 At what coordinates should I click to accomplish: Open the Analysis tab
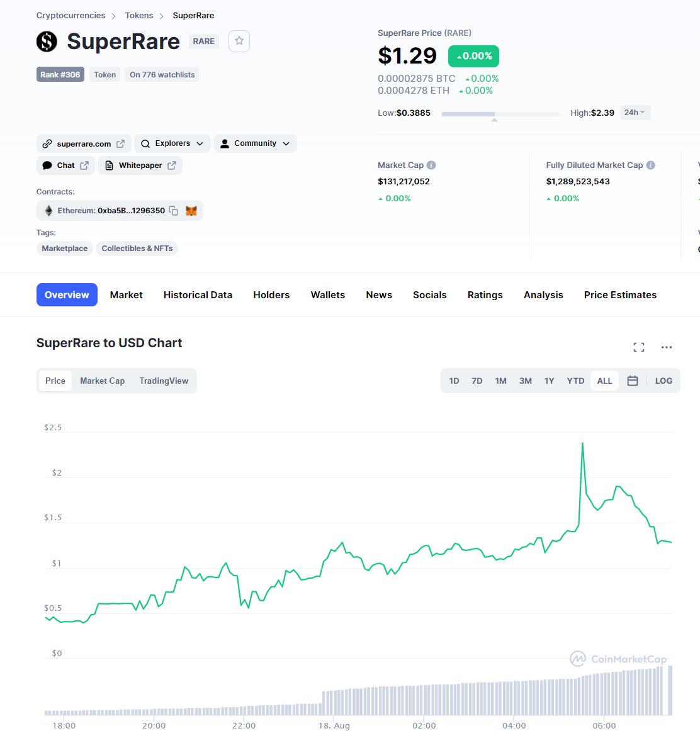pos(543,294)
